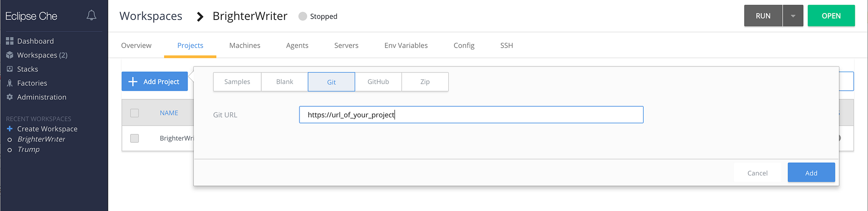Open the Env Variables tab
This screenshot has width=868, height=211.
[x=406, y=46]
